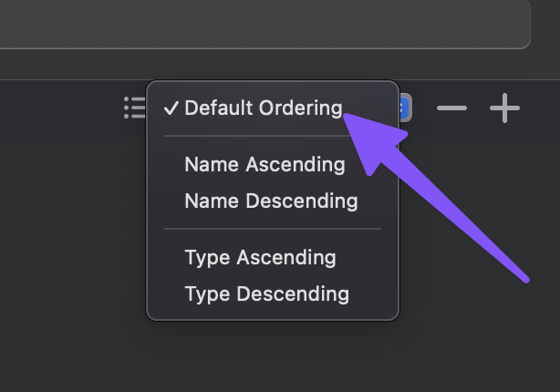
Task: Choose Name Descending from the ordering menu
Action: (x=271, y=201)
